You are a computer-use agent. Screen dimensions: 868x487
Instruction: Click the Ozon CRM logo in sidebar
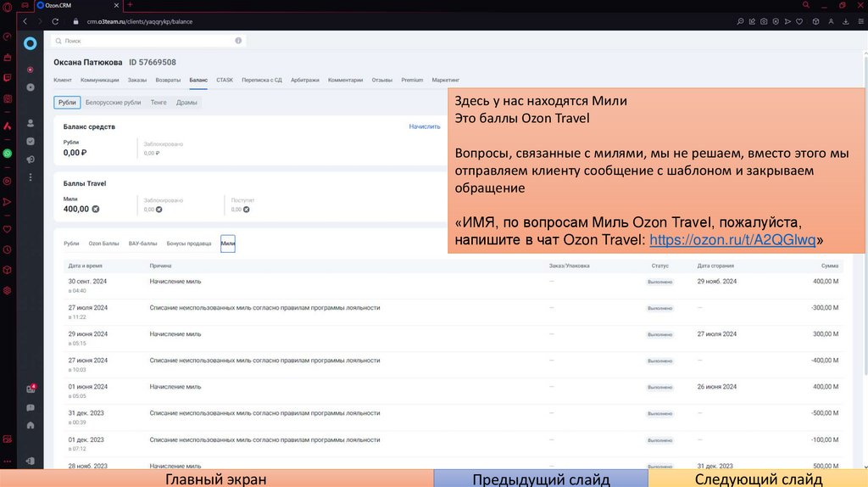click(x=30, y=43)
